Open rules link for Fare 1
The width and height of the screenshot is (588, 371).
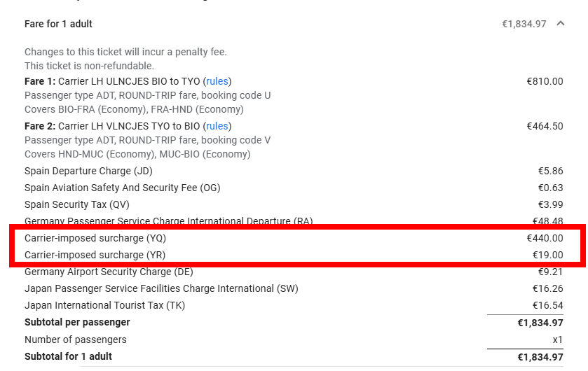217,81
